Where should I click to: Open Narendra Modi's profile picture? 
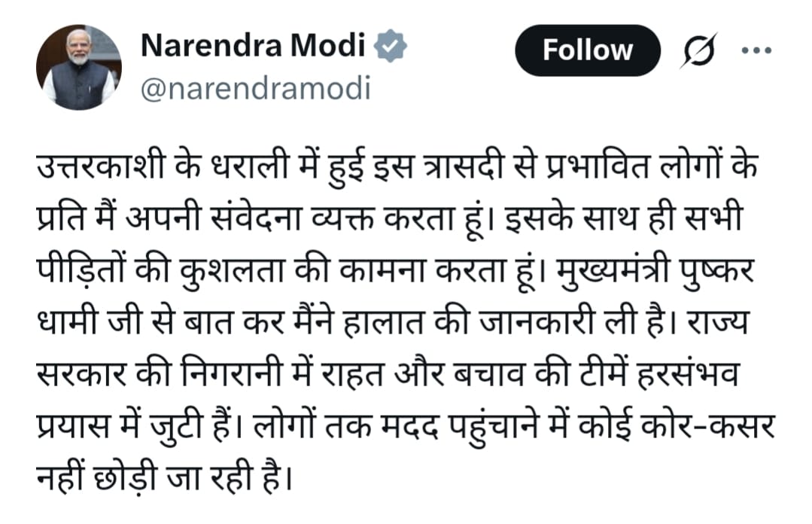coord(78,67)
